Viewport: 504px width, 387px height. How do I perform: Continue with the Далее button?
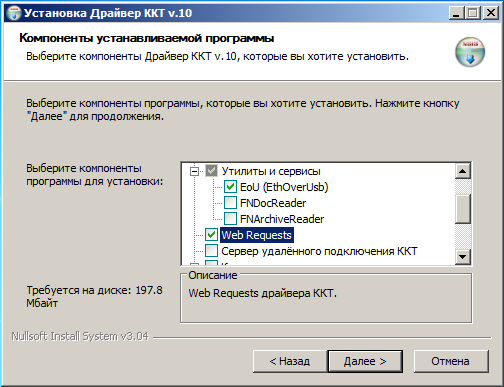coord(365,361)
